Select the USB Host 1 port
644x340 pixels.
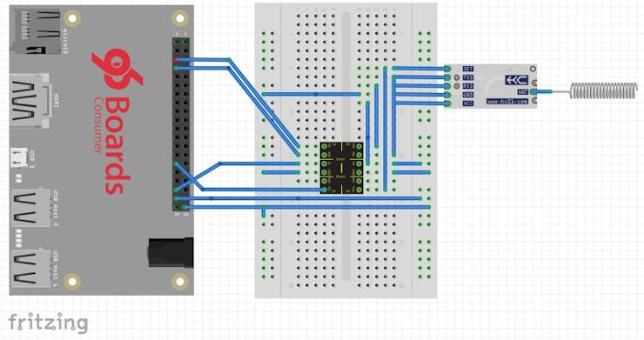coord(30,269)
